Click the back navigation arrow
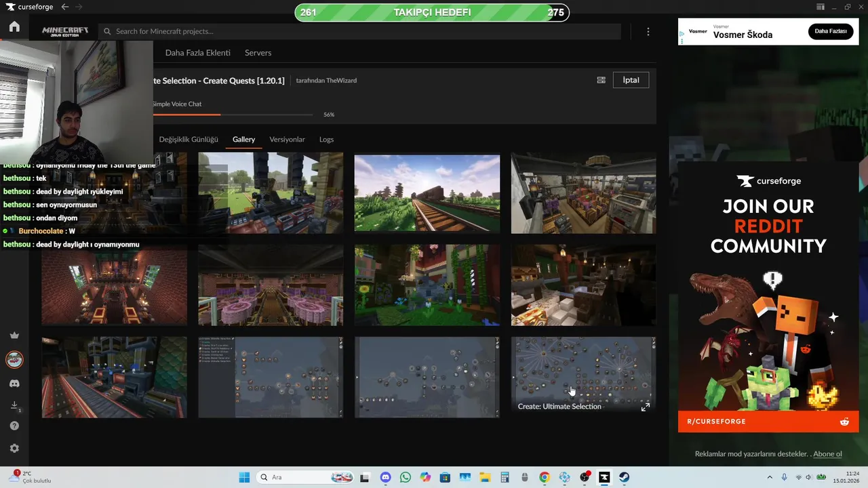This screenshot has height=488, width=868. (x=65, y=7)
